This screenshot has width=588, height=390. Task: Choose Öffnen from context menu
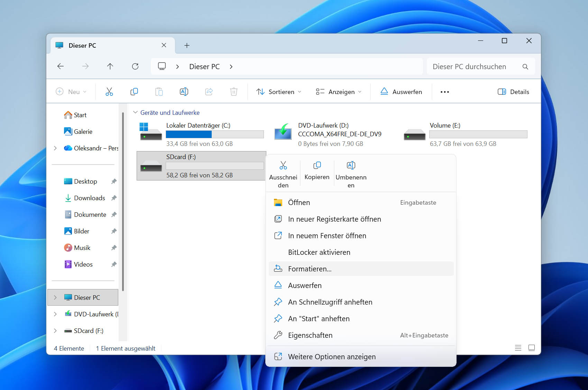pos(361,203)
